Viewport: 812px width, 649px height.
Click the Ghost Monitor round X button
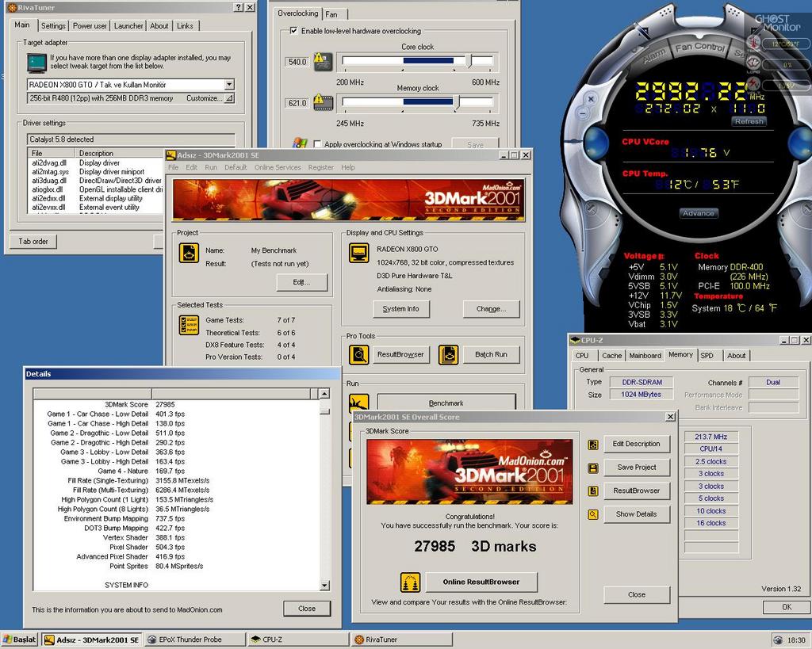(591, 98)
